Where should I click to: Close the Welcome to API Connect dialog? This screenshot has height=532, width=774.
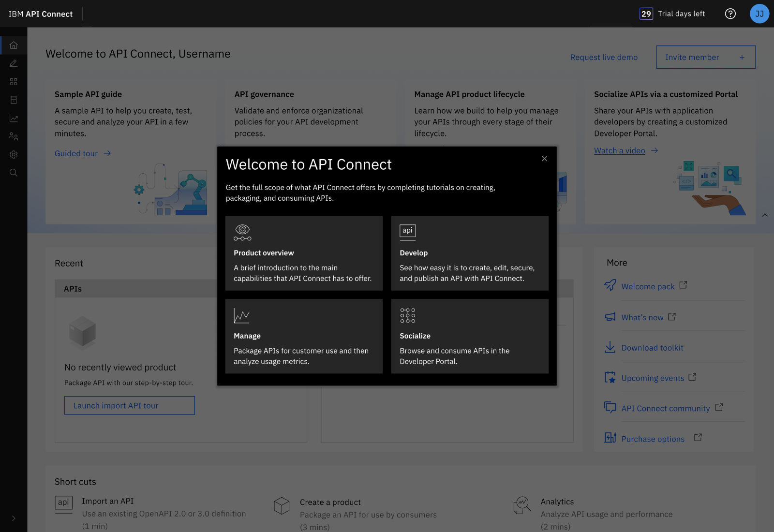pos(544,159)
